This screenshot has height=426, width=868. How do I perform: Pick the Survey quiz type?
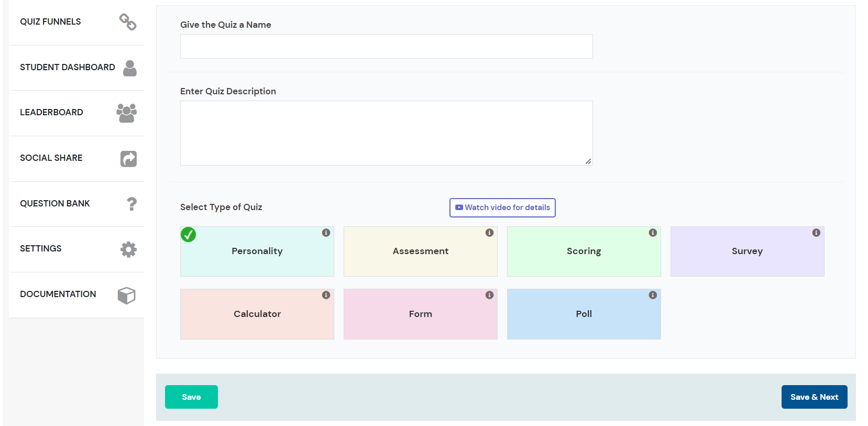[x=747, y=252]
